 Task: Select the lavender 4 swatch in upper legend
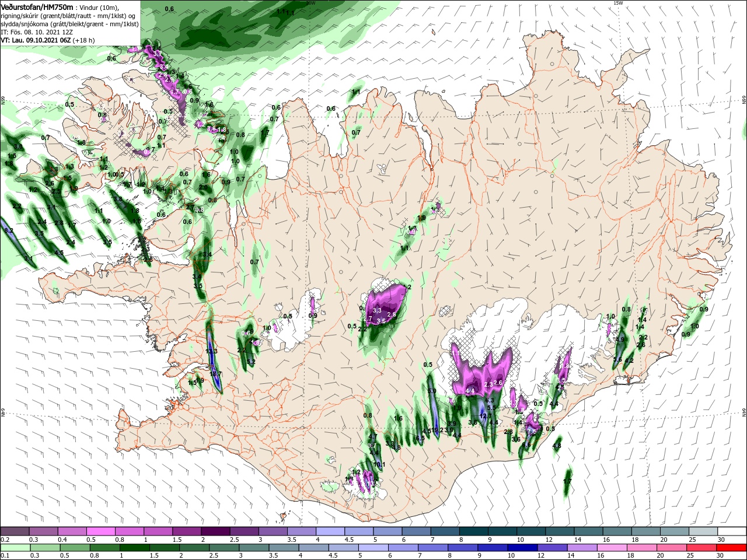tap(330, 531)
